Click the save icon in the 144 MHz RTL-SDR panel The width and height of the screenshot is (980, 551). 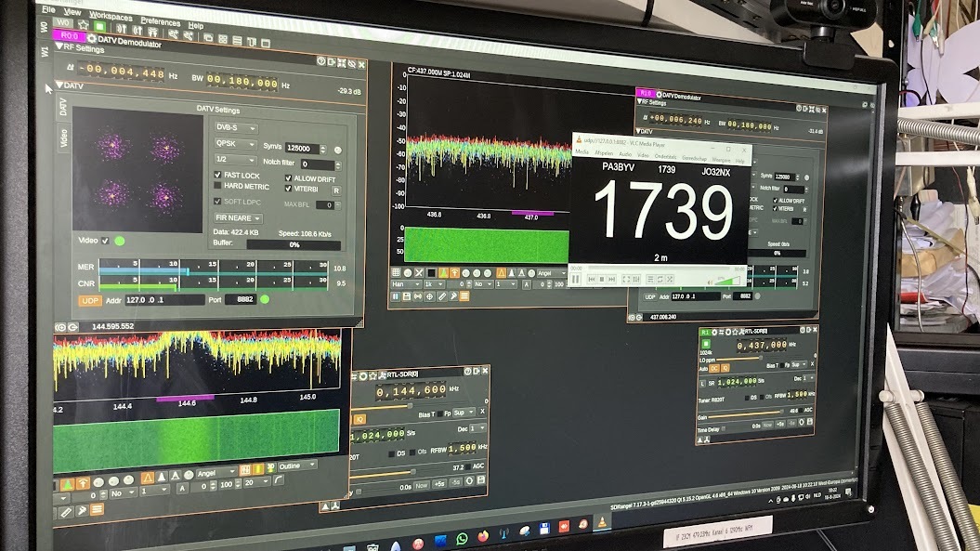[x=480, y=480]
